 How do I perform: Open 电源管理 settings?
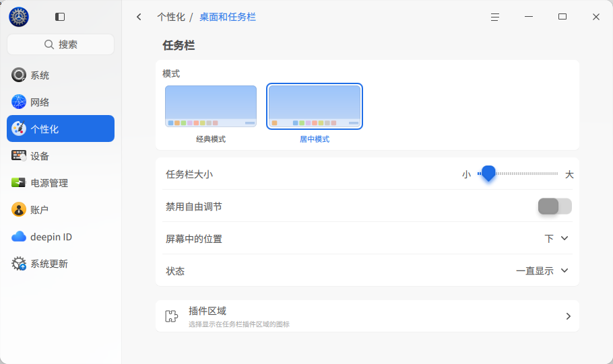coord(61,182)
